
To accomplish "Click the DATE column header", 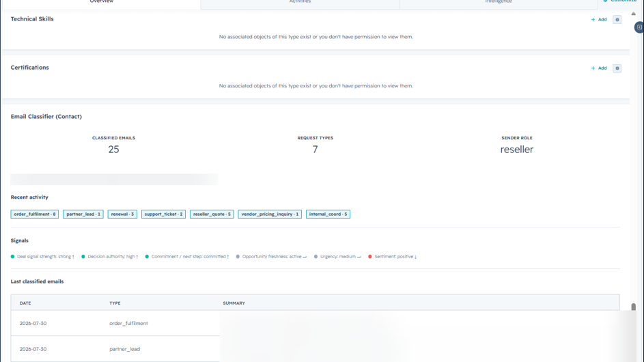I will pos(25,303).
